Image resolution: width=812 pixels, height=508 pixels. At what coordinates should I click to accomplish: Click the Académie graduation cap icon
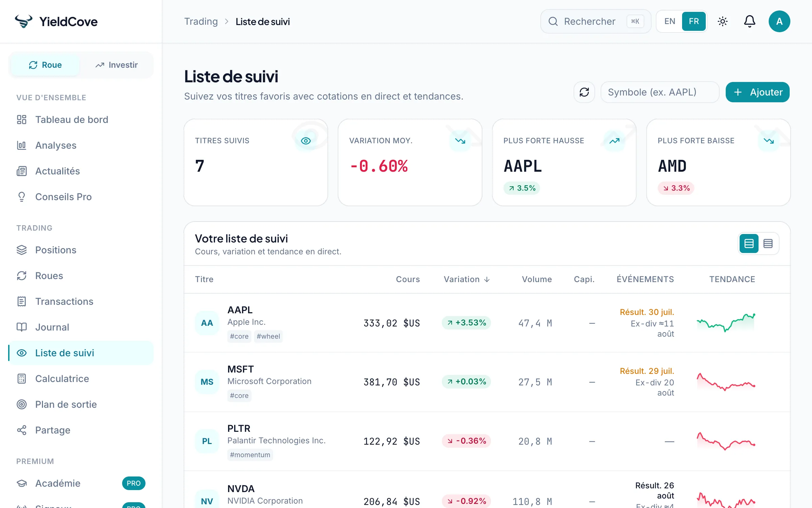pos(22,483)
